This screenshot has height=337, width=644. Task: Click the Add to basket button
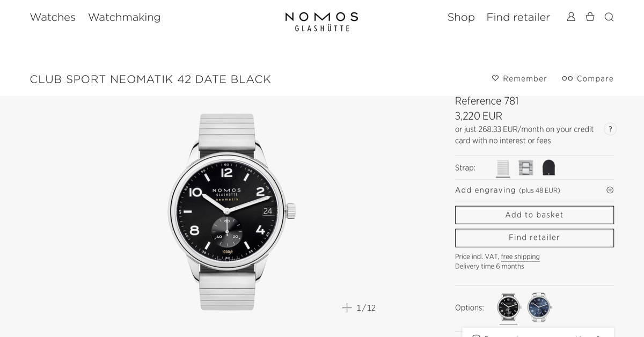(x=534, y=215)
